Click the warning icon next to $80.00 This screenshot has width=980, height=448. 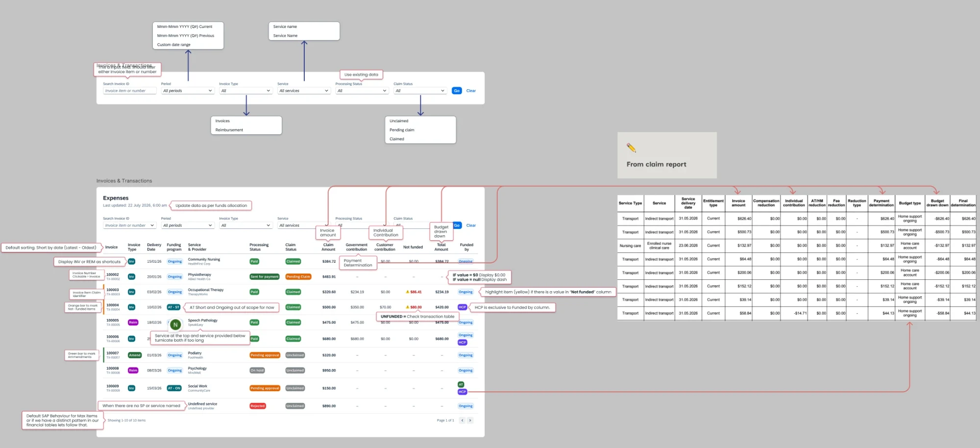pos(408,307)
